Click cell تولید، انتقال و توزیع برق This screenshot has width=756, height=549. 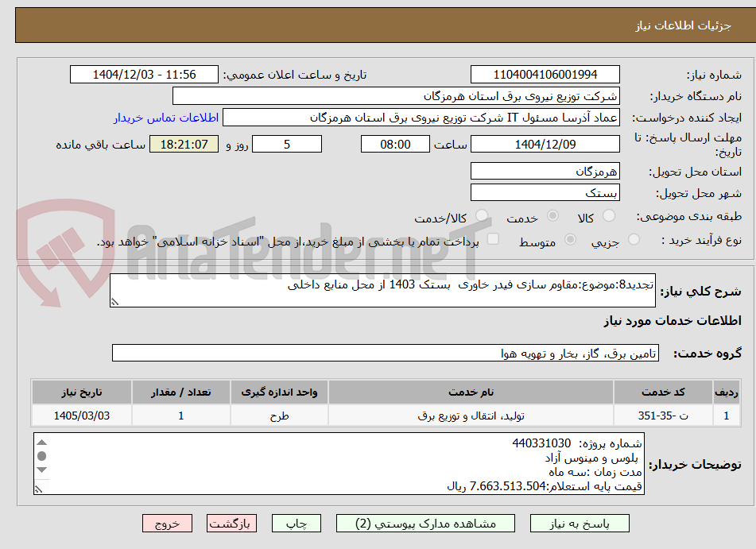[x=471, y=416]
